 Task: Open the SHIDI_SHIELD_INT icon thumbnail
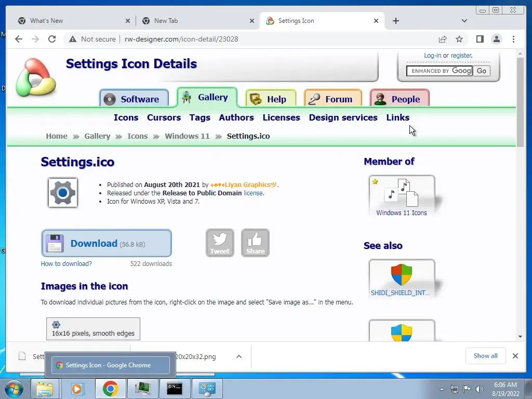coord(402,278)
